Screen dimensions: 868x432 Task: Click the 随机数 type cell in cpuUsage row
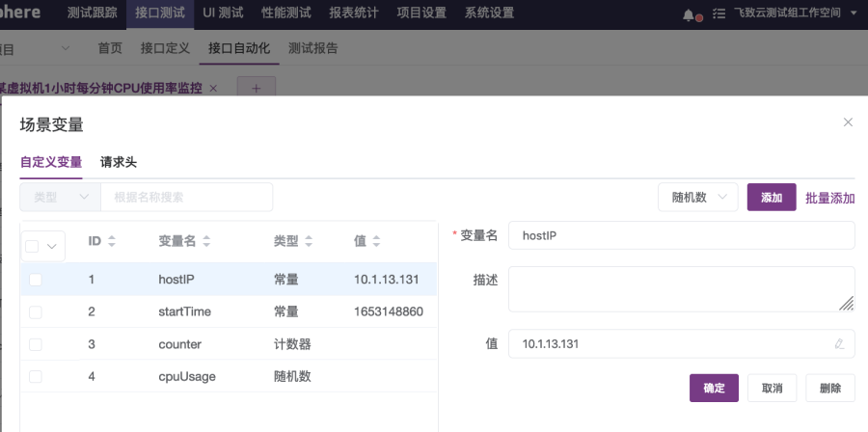click(292, 377)
